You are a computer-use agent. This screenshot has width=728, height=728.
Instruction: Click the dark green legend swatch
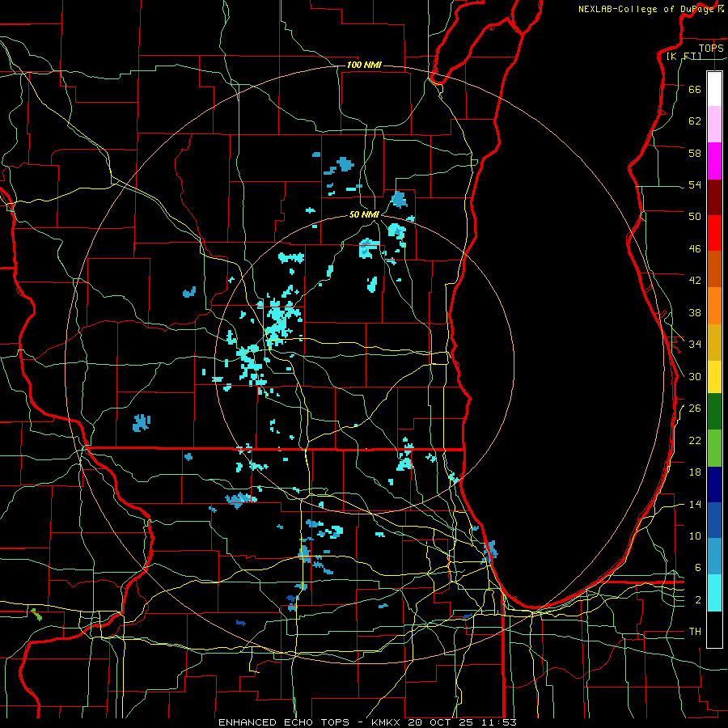714,411
